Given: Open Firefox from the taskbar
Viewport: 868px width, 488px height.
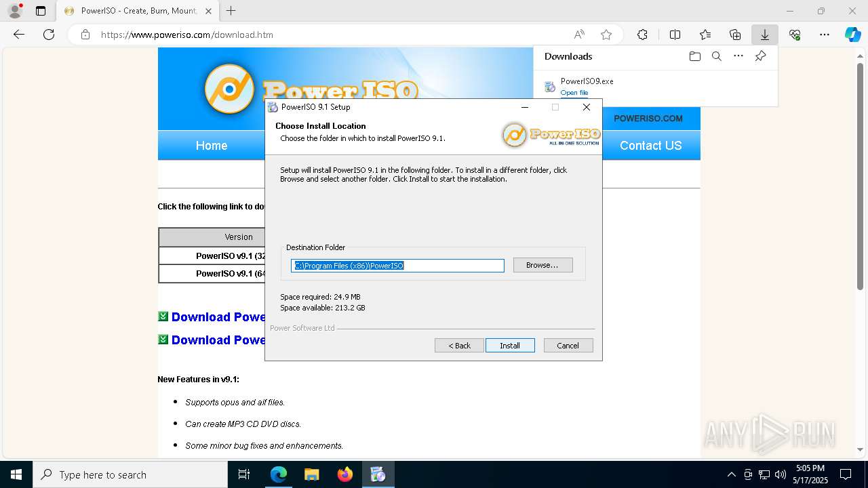Looking at the screenshot, I should [345, 474].
